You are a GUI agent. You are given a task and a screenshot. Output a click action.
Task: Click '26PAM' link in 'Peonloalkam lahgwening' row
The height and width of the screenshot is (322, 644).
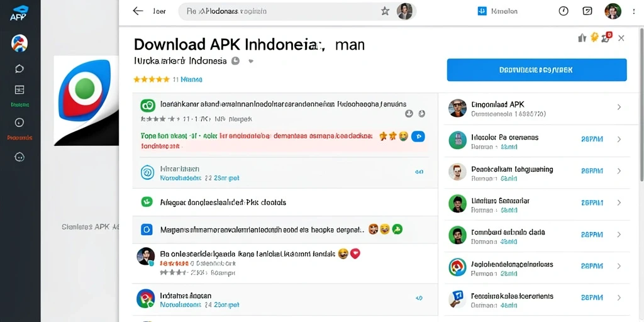pos(592,171)
